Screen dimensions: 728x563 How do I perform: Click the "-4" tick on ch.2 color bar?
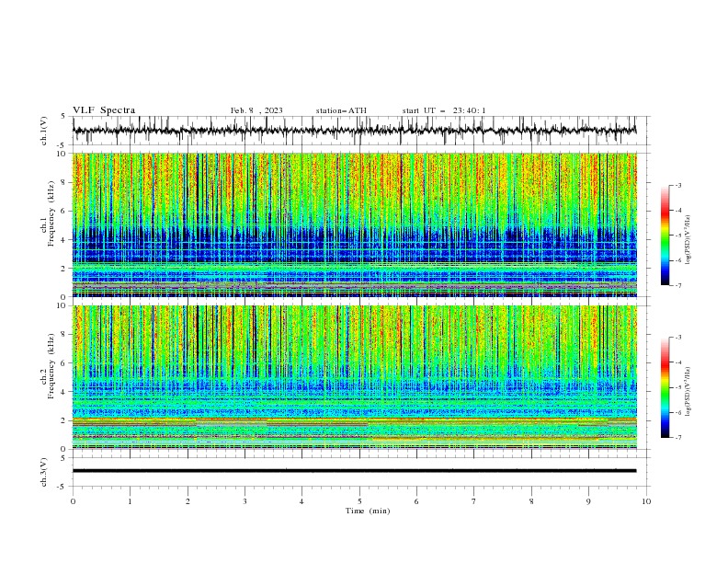678,362
